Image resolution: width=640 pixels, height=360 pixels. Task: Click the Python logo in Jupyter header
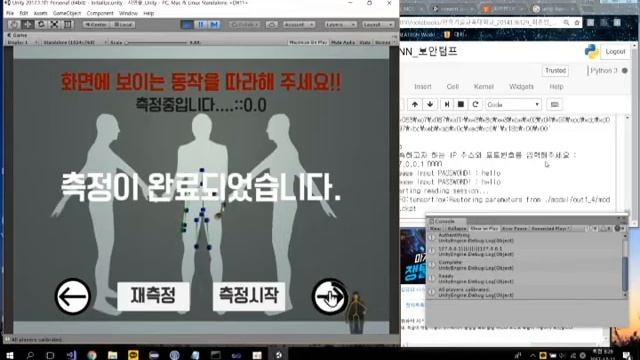point(591,51)
